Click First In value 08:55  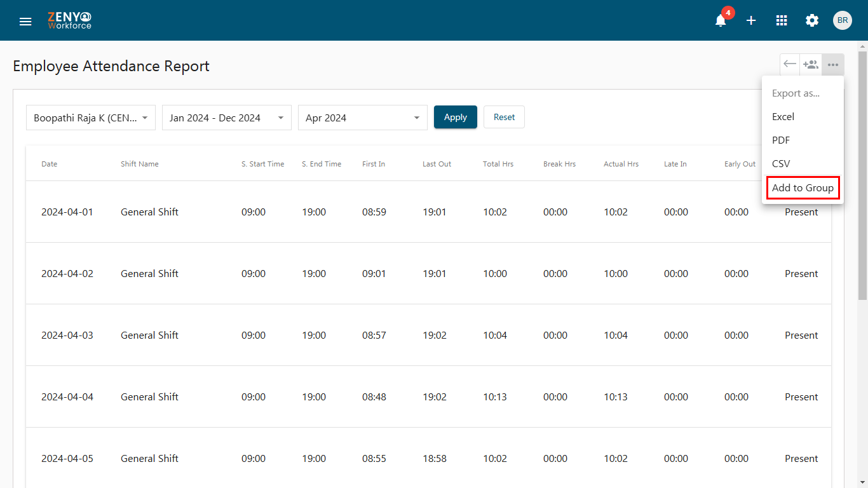pyautogui.click(x=374, y=459)
